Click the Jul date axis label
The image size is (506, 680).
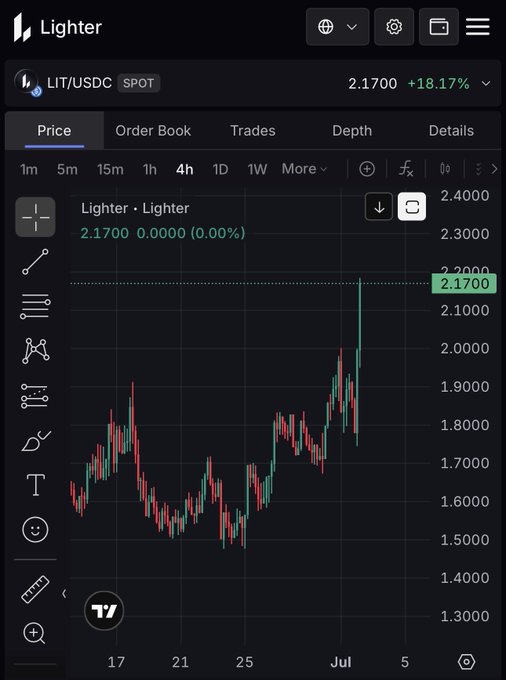point(341,662)
